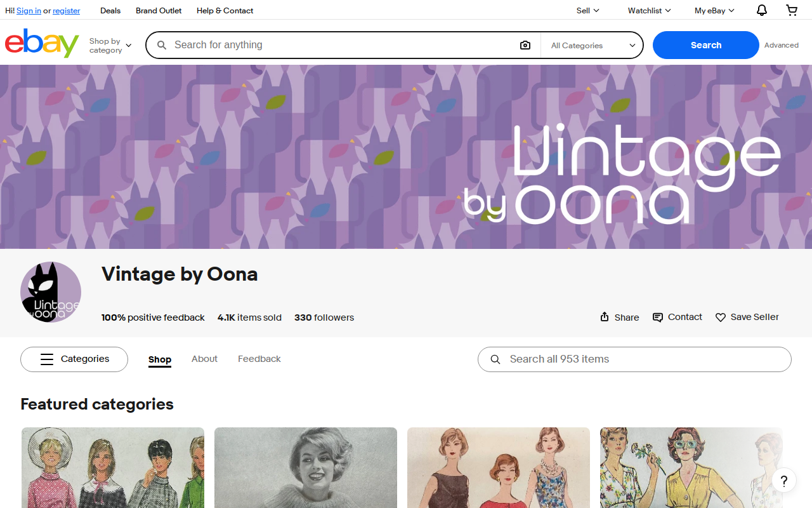Open the All Categories dropdown
This screenshot has height=508, width=812.
pyautogui.click(x=593, y=45)
